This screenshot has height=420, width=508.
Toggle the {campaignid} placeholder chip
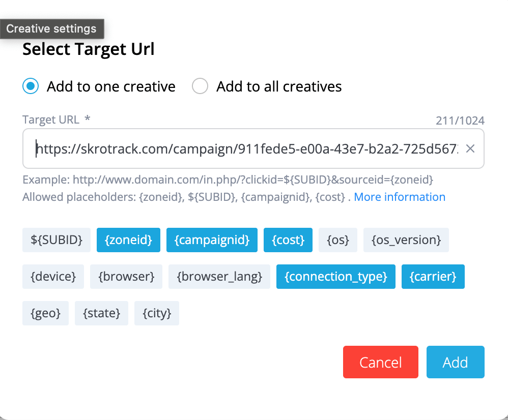point(212,240)
